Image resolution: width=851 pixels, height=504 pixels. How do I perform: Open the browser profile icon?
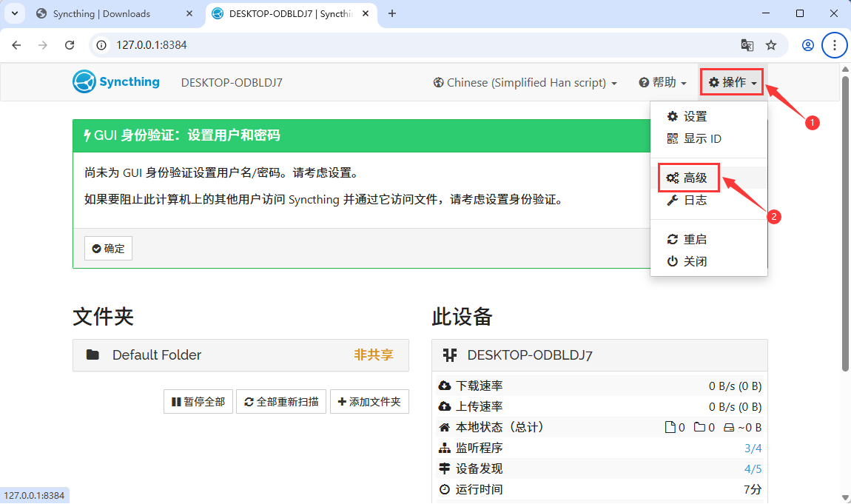[808, 45]
